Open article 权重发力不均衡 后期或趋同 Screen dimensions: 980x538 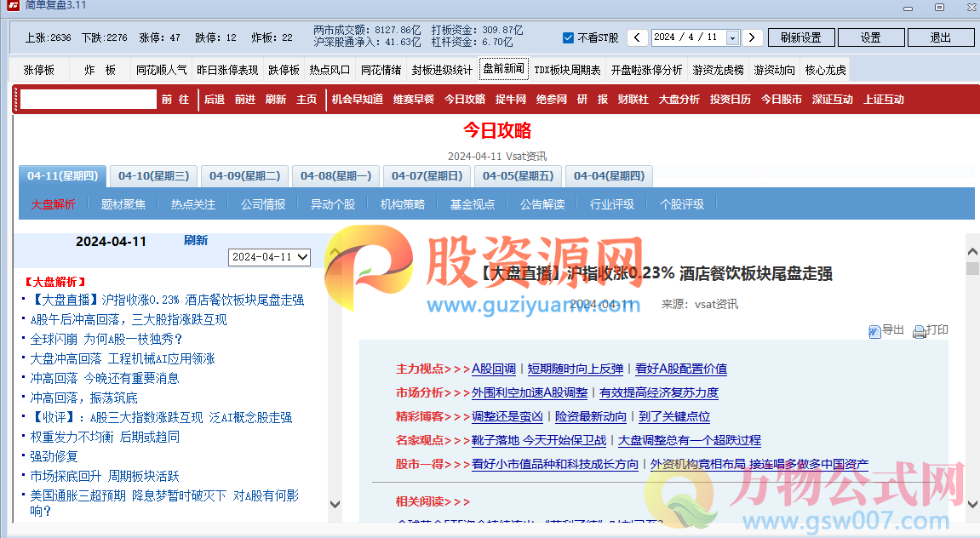(105, 437)
